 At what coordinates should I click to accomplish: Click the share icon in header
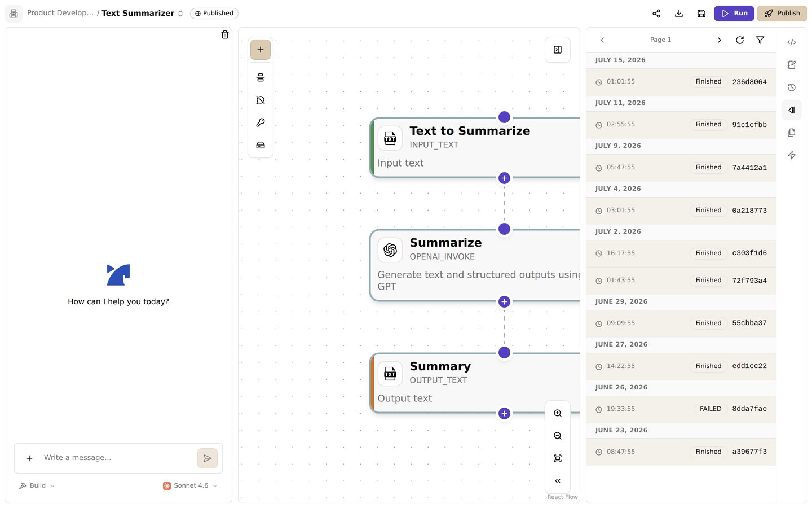click(x=656, y=14)
